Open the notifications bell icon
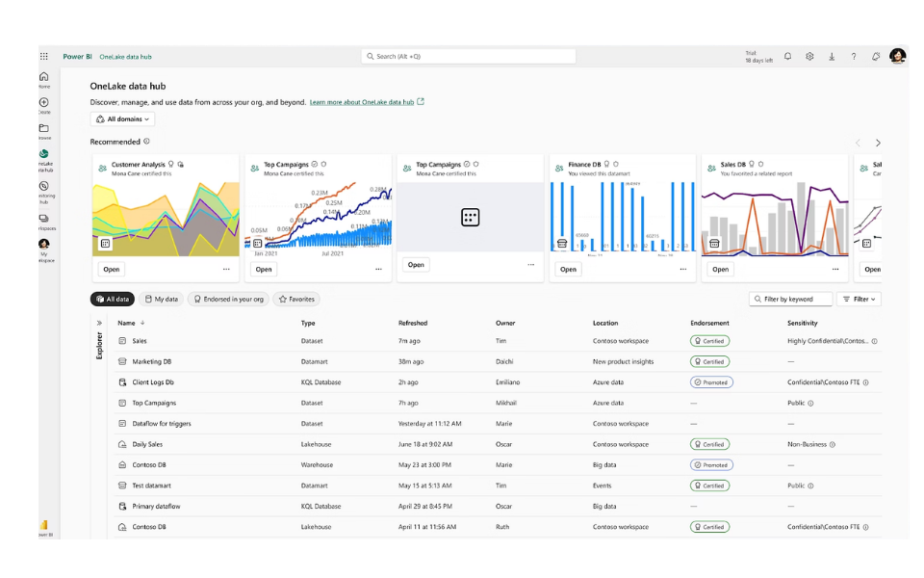This screenshot has height=578, width=924. pos(787,57)
